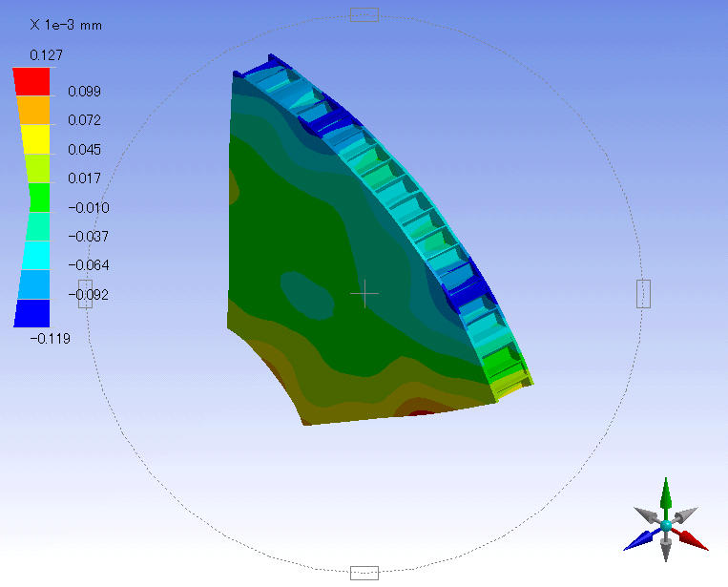
Task: Click legend value 0.017
Action: click(85, 178)
